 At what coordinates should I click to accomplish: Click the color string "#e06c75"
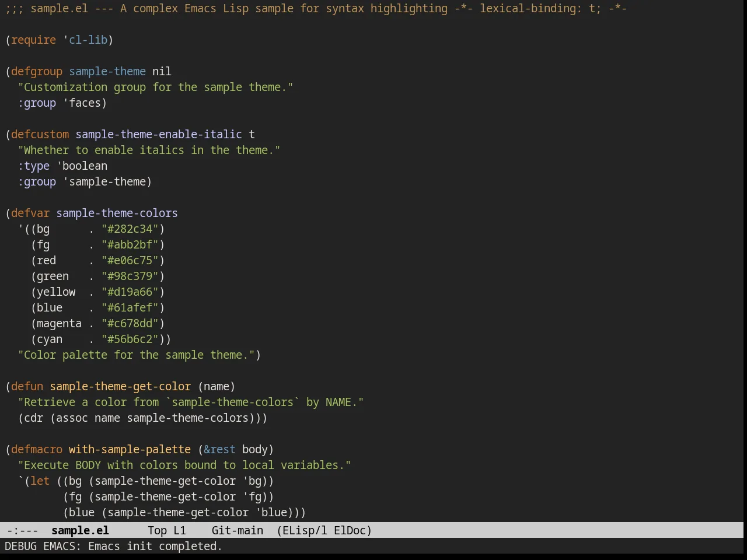coord(130,260)
